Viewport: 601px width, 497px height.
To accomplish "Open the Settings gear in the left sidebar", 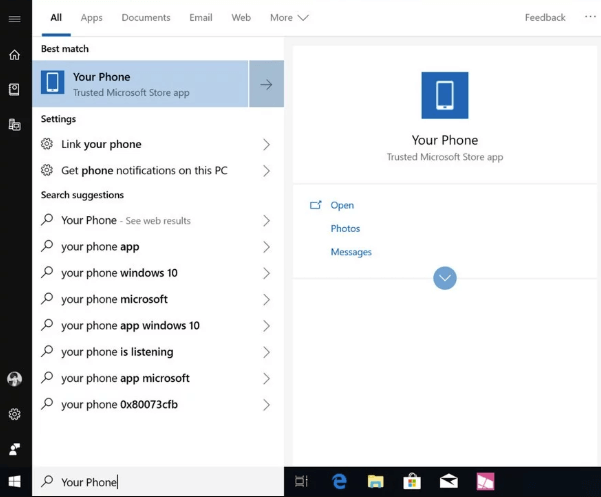I will coord(15,414).
